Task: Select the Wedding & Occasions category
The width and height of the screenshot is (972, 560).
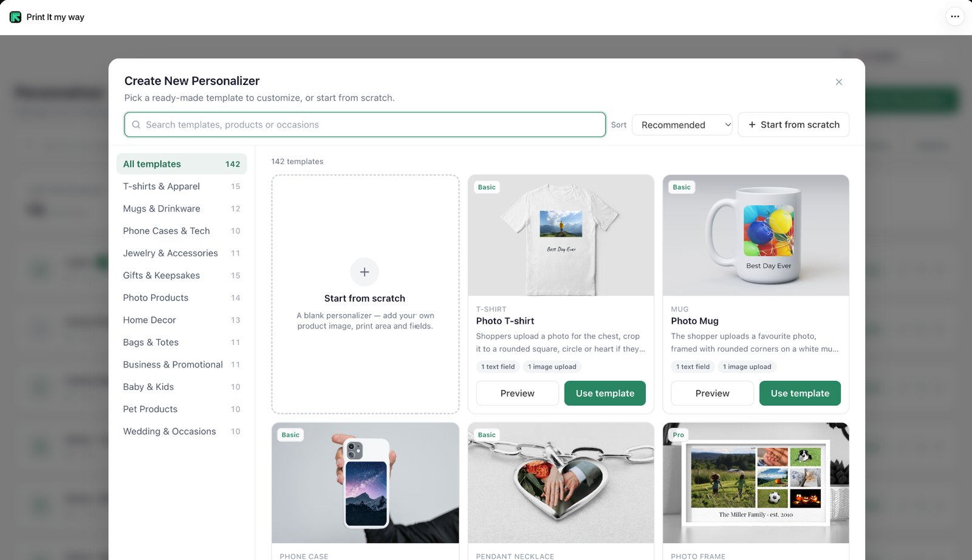Action: tap(182, 431)
